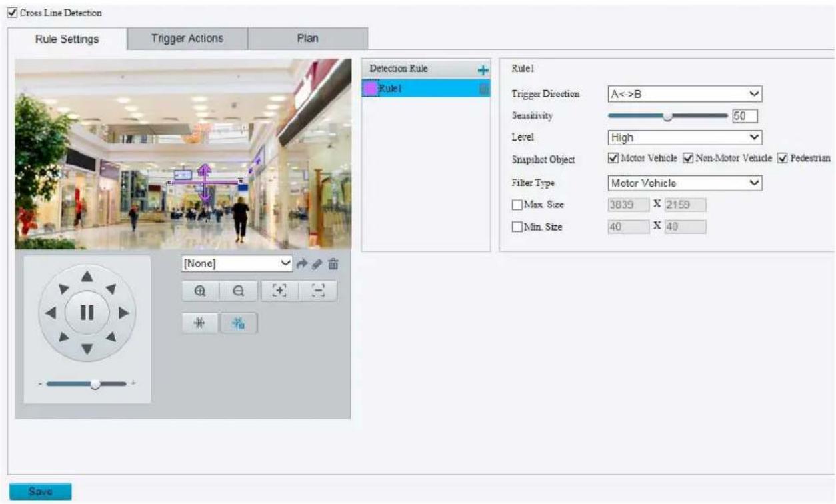This screenshot has height=504, width=836.
Task: Click the PTZ speed slider handle
Action: 96,384
